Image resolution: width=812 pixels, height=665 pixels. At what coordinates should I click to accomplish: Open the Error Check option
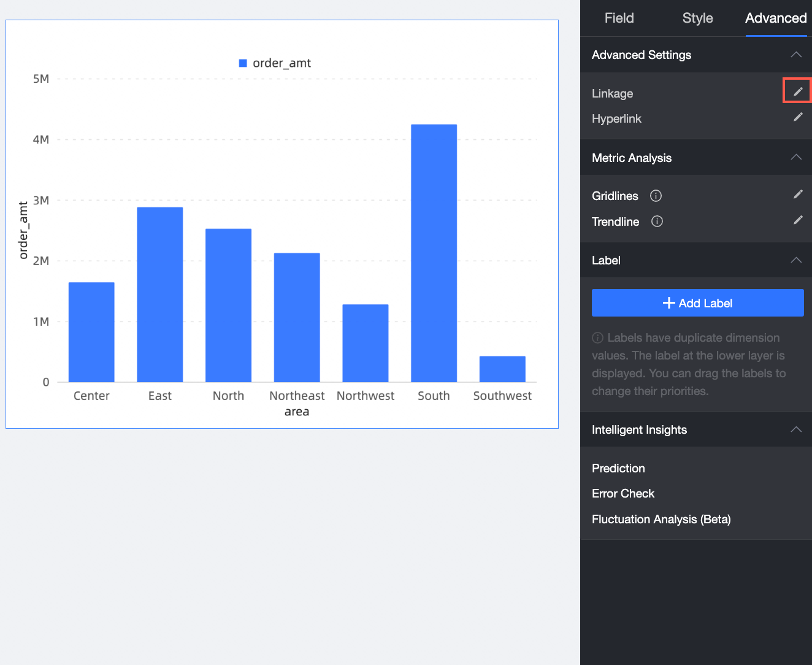623,493
